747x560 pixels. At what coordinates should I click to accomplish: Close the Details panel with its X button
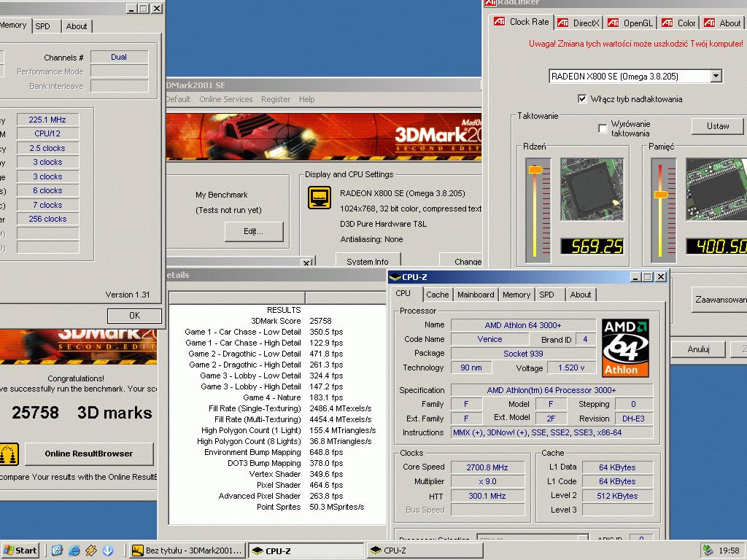pyautogui.click(x=307, y=262)
